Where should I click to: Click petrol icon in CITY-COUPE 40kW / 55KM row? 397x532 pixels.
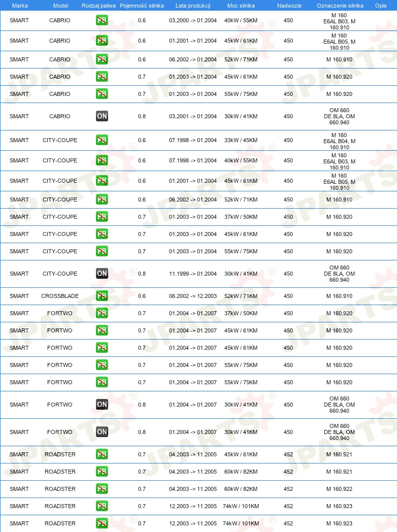tap(102, 160)
